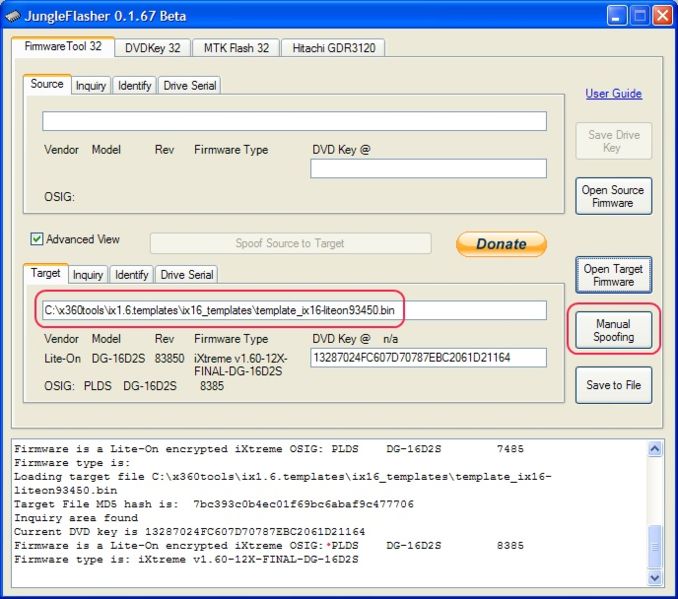The width and height of the screenshot is (678, 599).
Task: Click 'Target File MD5 hash is' log line
Action: click(214, 504)
